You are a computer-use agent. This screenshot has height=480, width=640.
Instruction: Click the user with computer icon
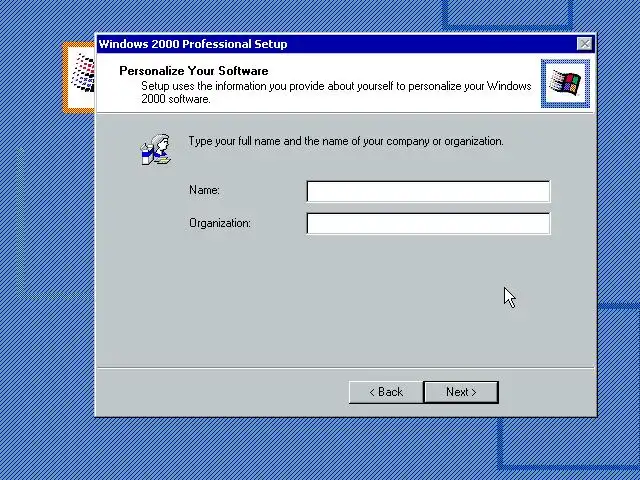(156, 149)
